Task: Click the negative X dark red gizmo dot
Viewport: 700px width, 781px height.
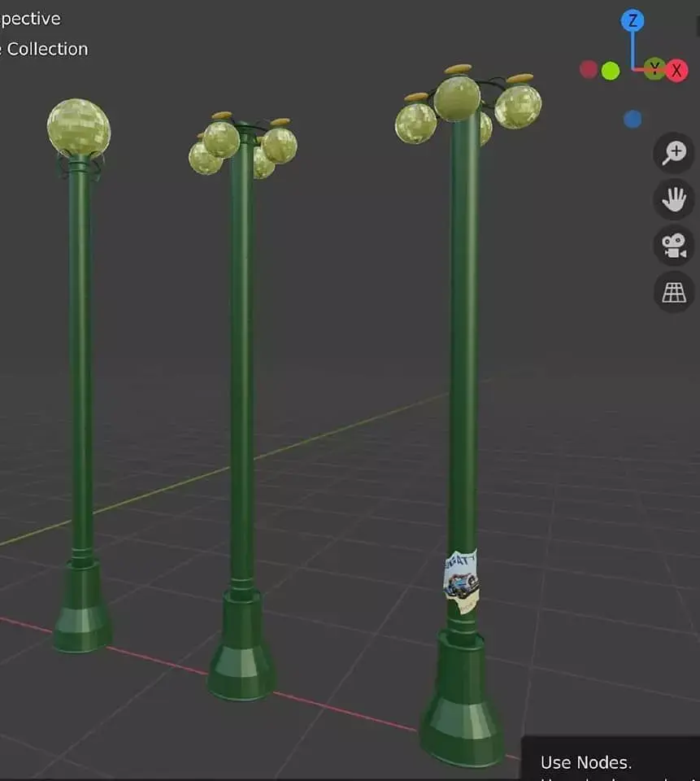Action: point(589,69)
